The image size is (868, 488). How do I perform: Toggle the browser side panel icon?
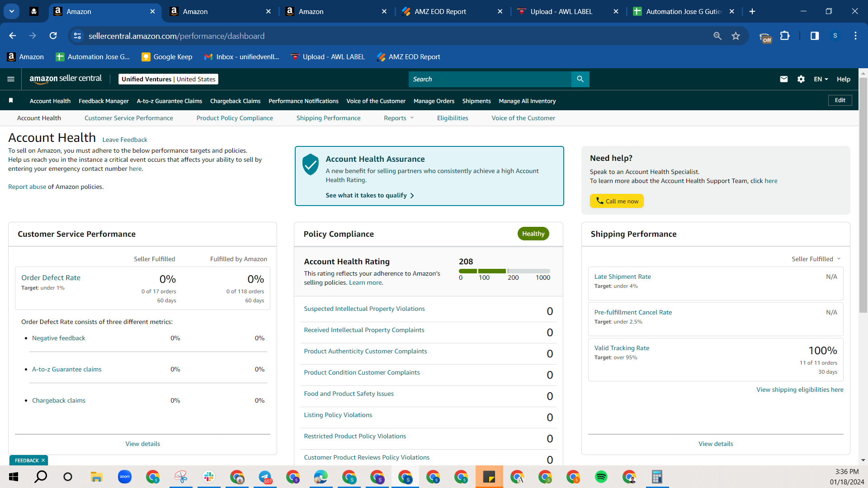click(815, 36)
